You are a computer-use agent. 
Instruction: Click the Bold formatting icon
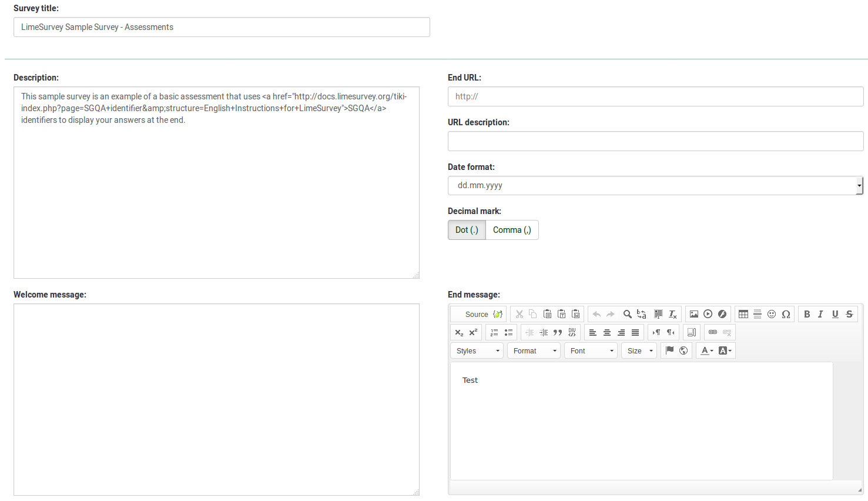pyautogui.click(x=807, y=314)
